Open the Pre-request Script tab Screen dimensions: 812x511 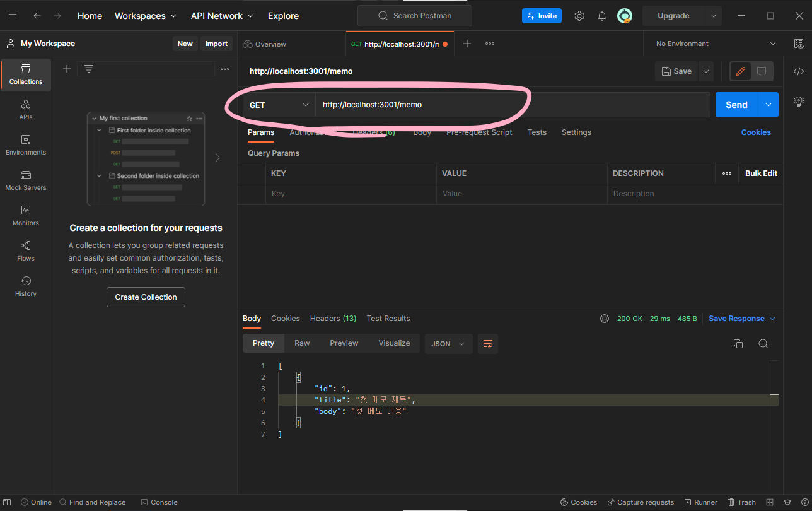479,132
